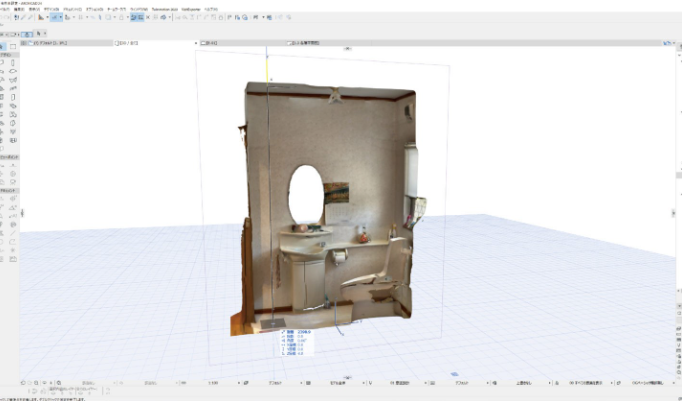
Task: Click the icon beside モデル全体 in bottom bar
Action: (308, 383)
